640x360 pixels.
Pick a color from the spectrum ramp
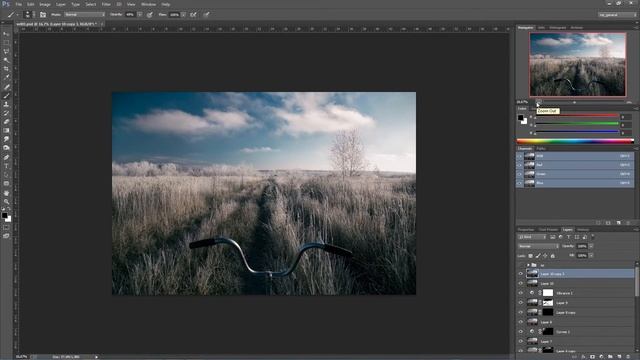575,141
